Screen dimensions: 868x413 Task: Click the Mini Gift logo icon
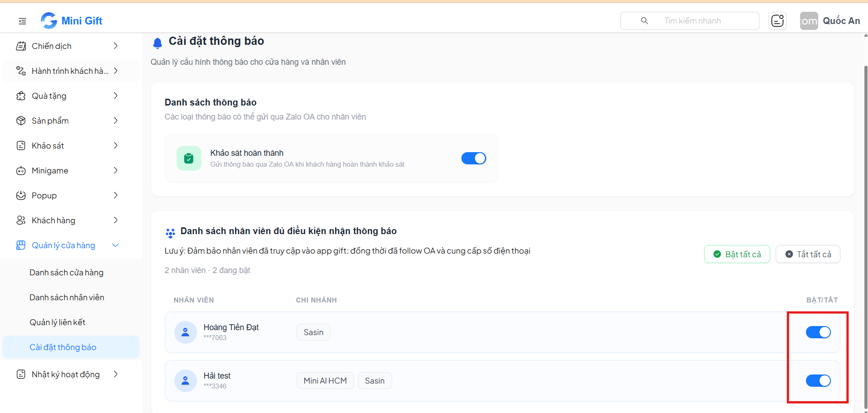pyautogui.click(x=49, y=20)
